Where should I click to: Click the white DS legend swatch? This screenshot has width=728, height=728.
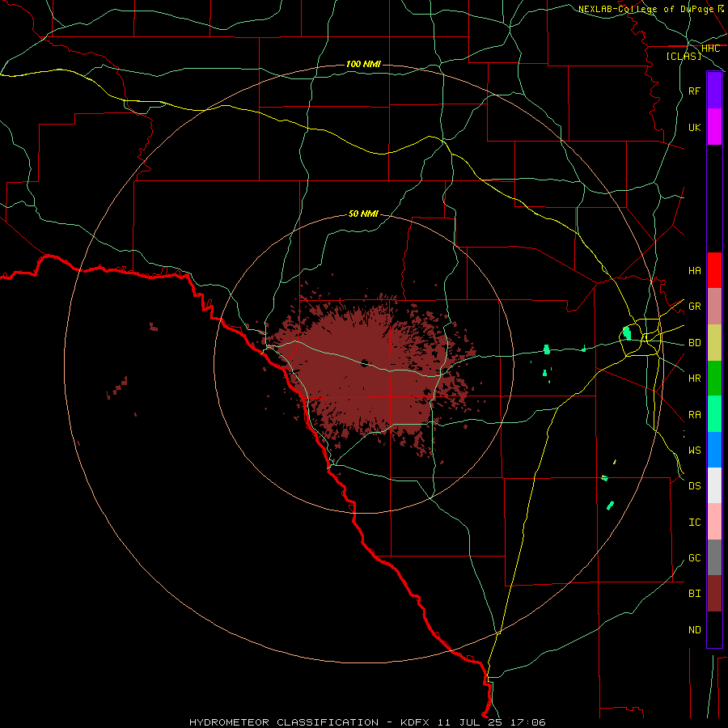click(714, 485)
